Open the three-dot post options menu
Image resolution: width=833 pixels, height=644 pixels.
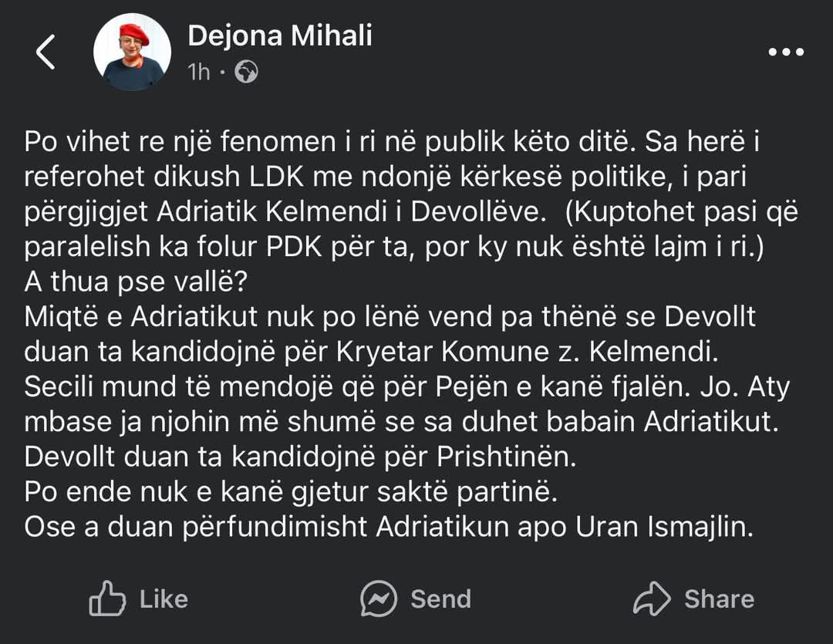coord(786,52)
